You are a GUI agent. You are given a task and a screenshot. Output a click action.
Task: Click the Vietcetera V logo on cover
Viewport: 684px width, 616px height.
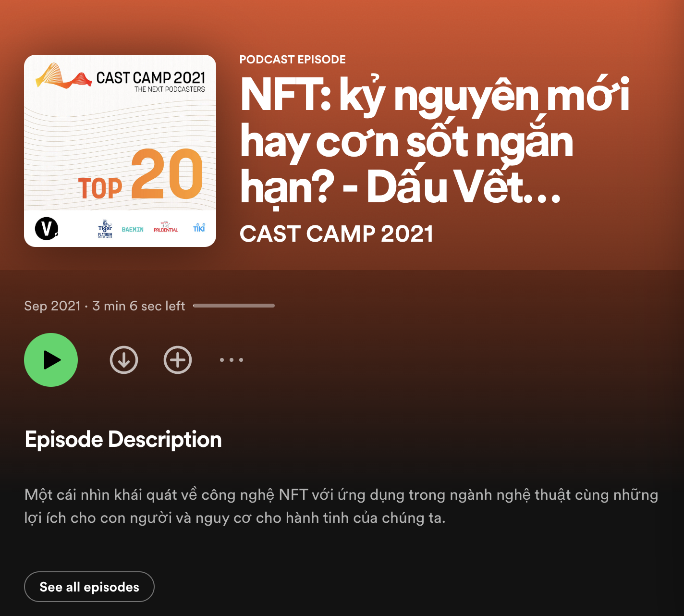click(47, 228)
